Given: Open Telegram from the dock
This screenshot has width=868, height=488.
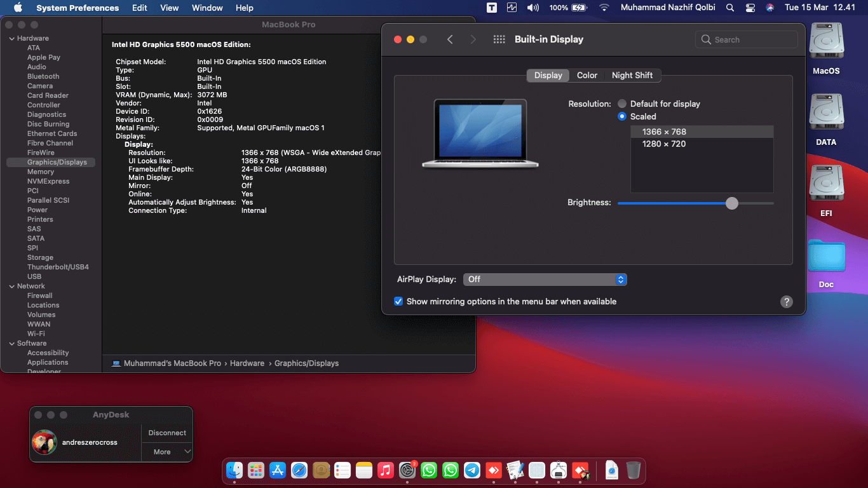Looking at the screenshot, I should tap(472, 470).
